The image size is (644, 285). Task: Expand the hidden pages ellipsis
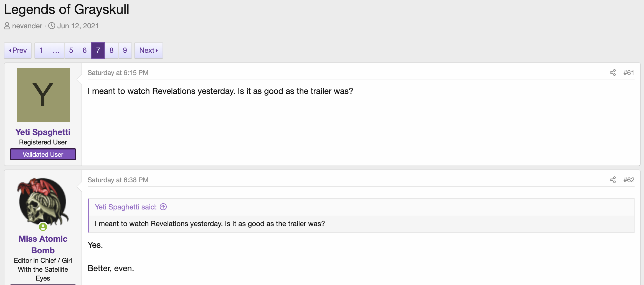(56, 51)
